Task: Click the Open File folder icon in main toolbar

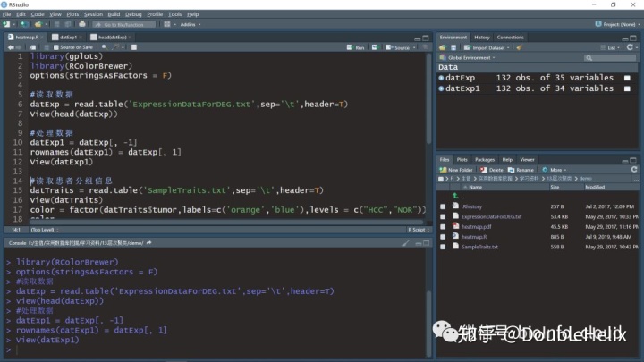Action: point(38,25)
